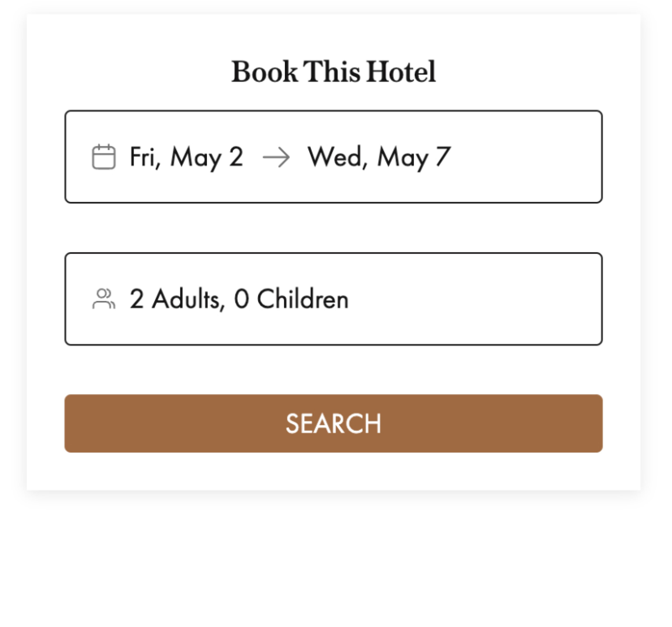This screenshot has height=627, width=672.
Task: Select the 0 Children text
Action: 291,299
